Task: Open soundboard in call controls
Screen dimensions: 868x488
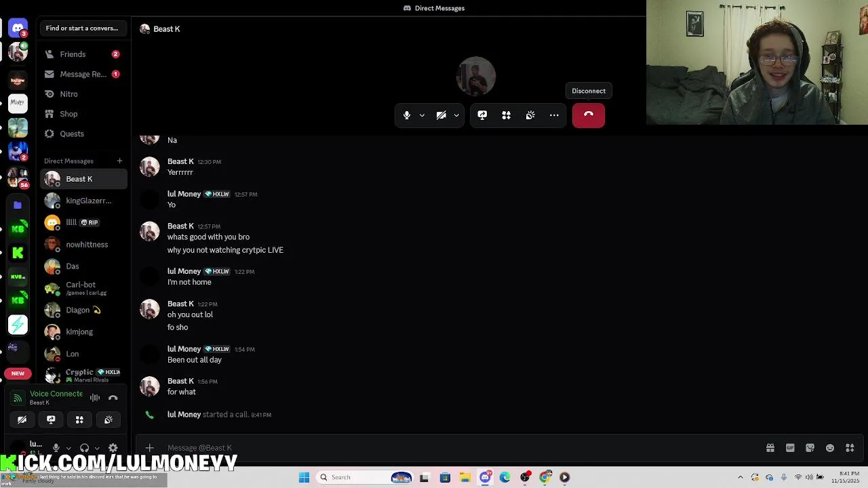Action: click(x=530, y=115)
